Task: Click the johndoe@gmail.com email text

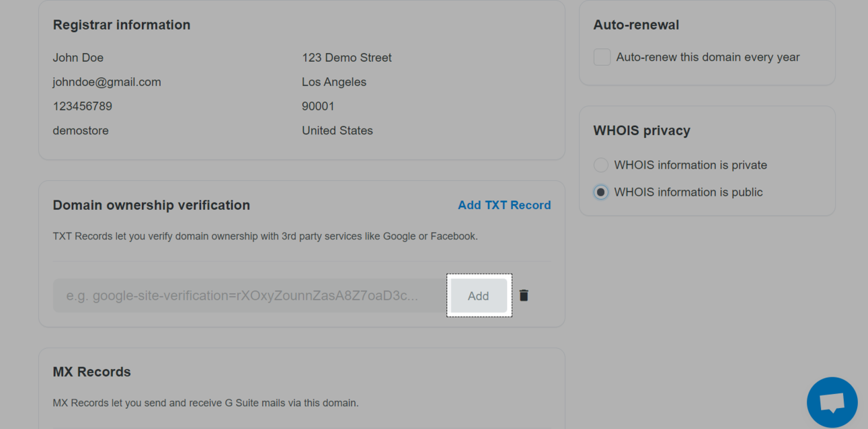Action: point(107,82)
